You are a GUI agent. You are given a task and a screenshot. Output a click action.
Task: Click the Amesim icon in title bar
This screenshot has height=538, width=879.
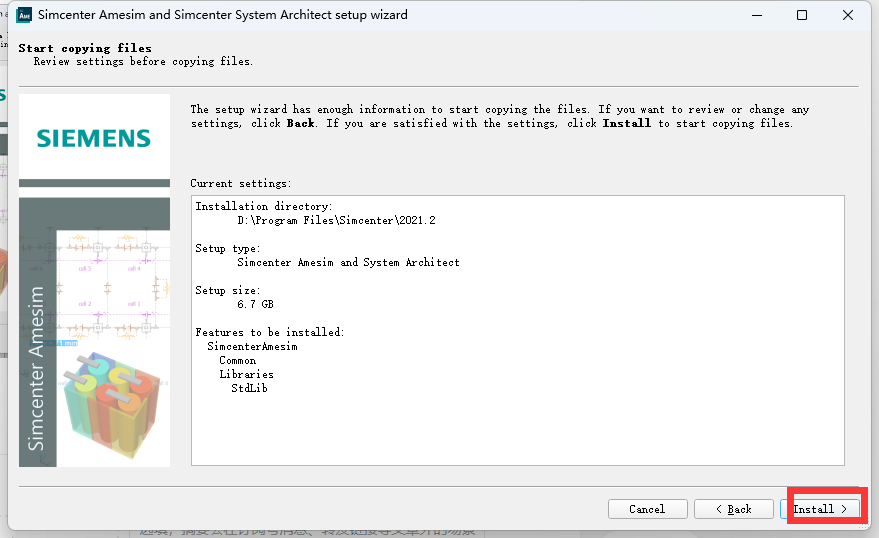25,15
